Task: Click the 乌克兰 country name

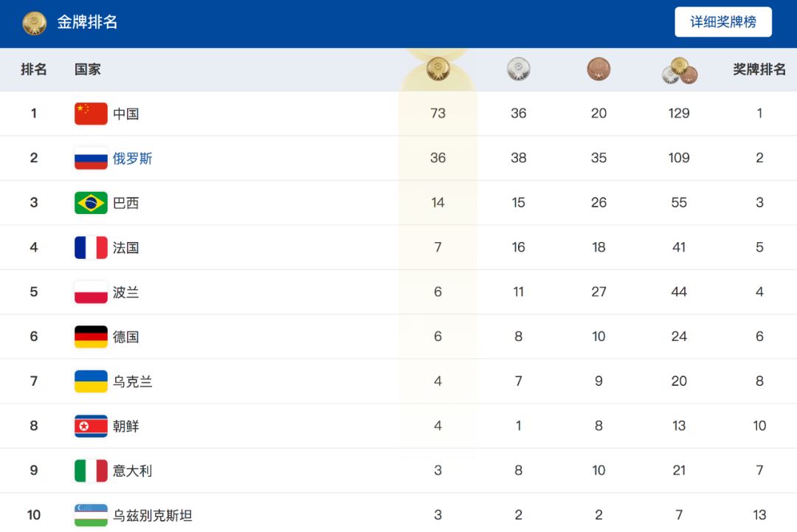Action: 132,381
